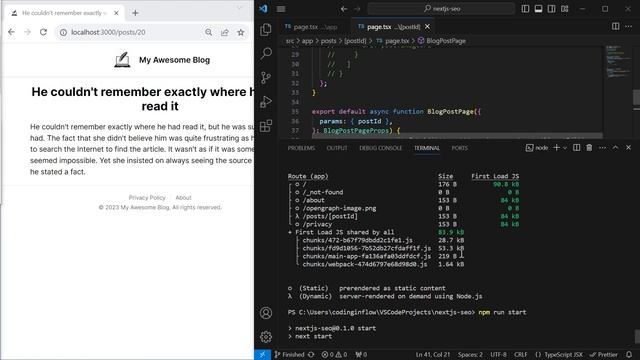
Task: Click the remote window status bar icon
Action: (262, 355)
